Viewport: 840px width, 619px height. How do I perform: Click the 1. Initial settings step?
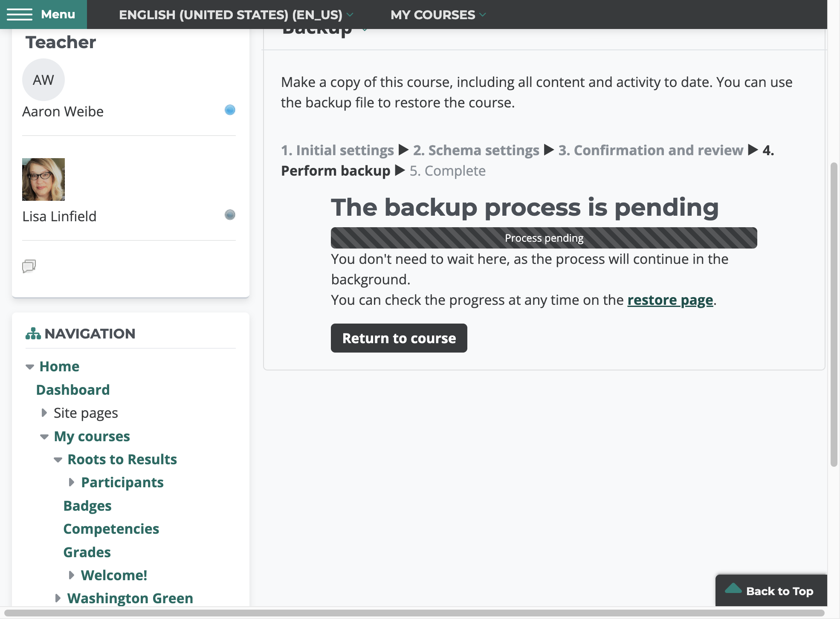point(337,150)
